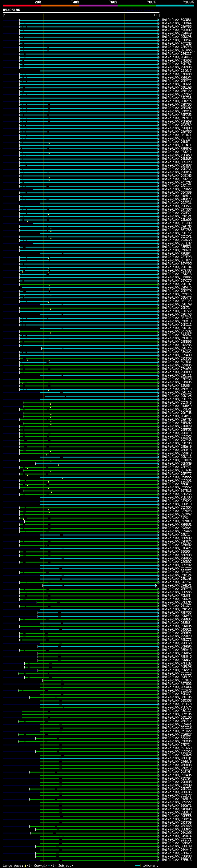Select hit UniRef100_C5X548

[x=177, y=403]
